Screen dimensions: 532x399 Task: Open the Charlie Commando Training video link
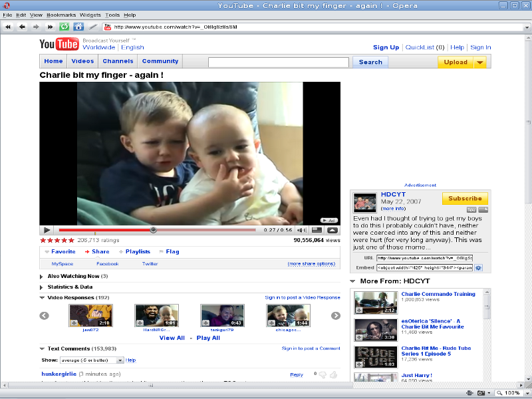438,294
